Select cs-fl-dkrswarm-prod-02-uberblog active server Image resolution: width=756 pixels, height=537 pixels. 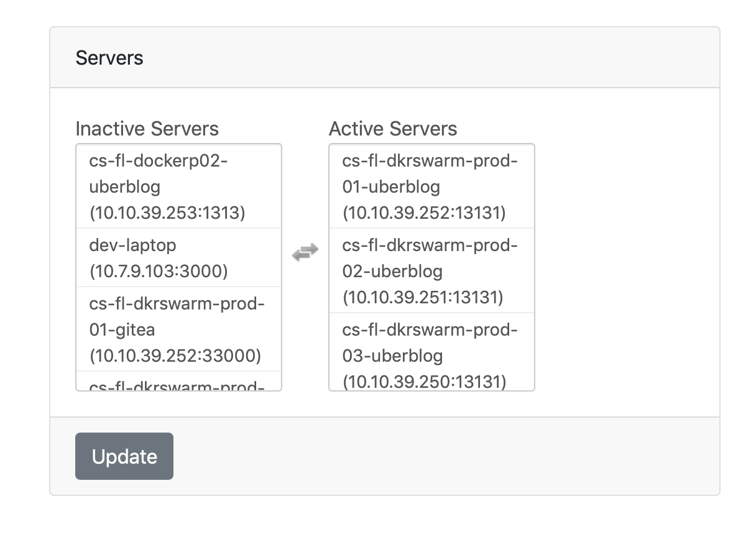point(431,271)
